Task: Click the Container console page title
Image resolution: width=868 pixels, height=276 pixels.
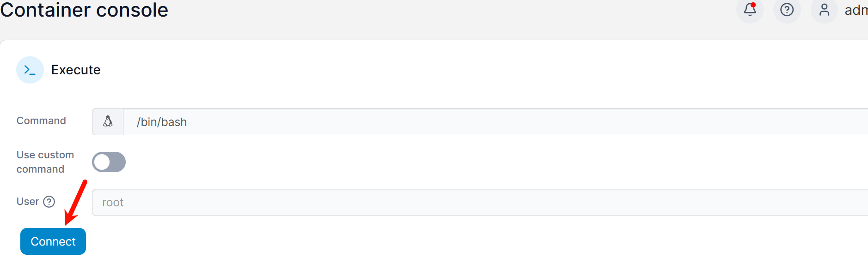Action: click(84, 10)
